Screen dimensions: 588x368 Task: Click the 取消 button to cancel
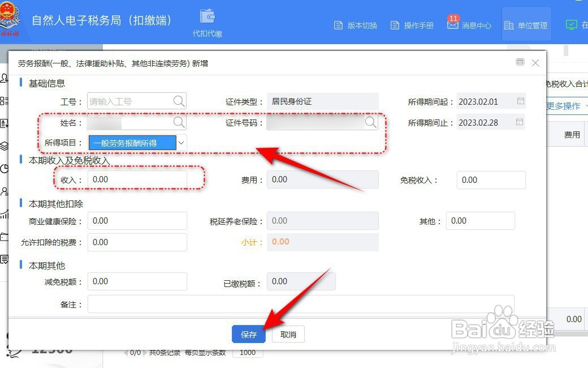tap(288, 334)
